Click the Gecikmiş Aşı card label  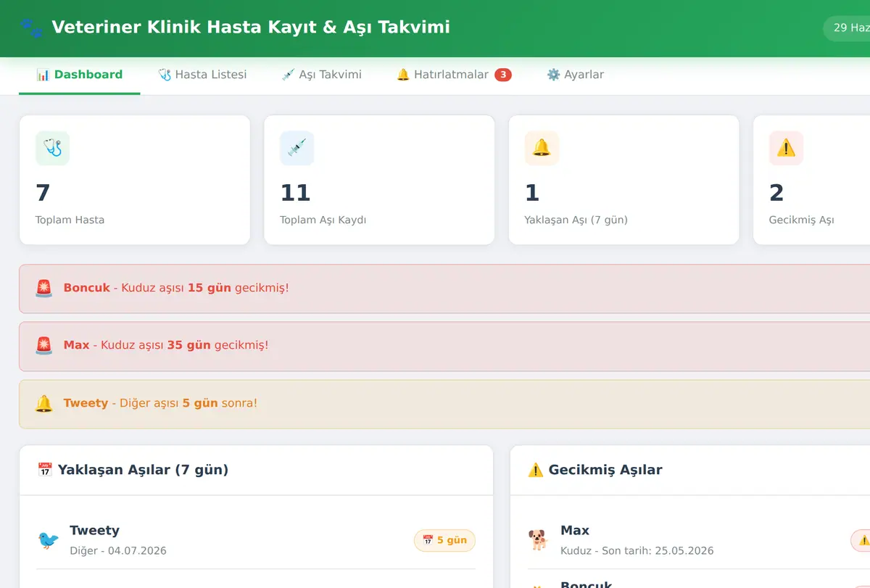pyautogui.click(x=801, y=220)
